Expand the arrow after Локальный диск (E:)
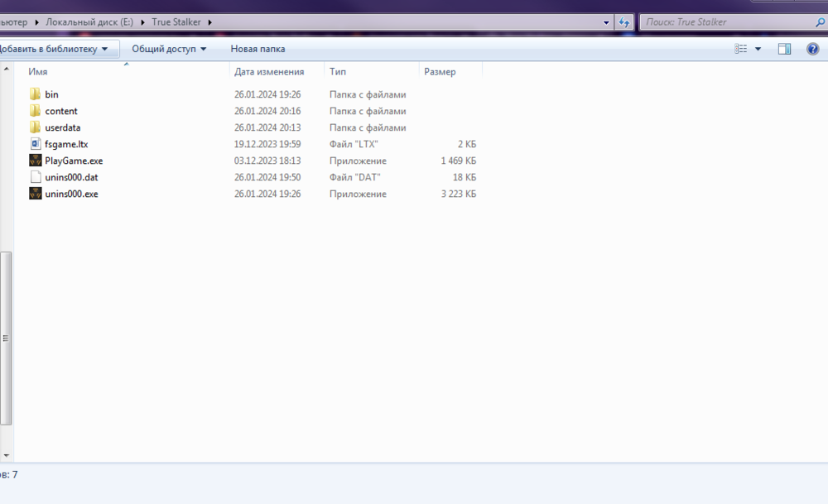Screen dimensions: 828x504 pyautogui.click(x=142, y=22)
